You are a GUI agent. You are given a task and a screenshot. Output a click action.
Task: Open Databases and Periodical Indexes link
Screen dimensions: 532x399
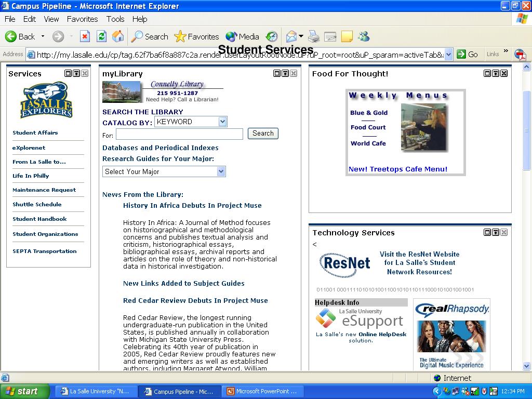[161, 148]
